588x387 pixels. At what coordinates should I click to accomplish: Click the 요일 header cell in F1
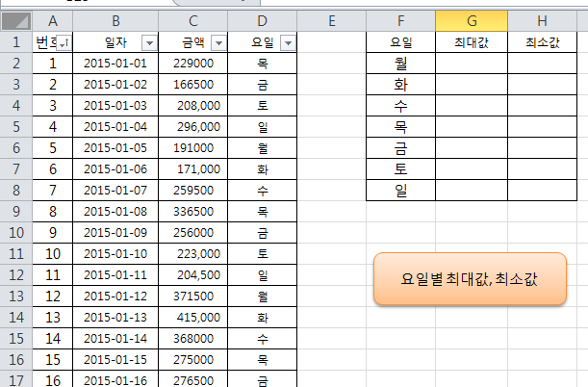click(x=401, y=42)
